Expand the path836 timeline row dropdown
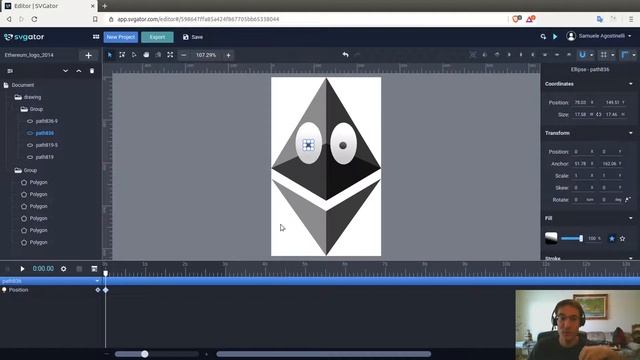The width and height of the screenshot is (640, 360). (97, 281)
